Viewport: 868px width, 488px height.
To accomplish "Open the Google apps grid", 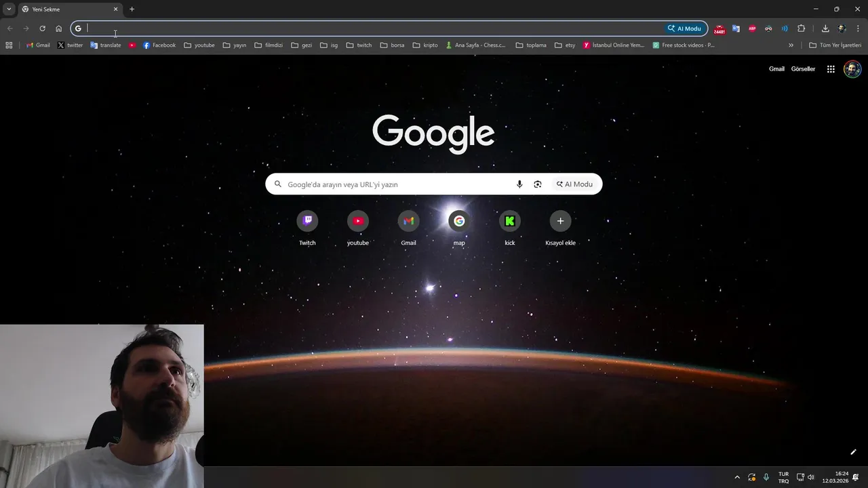I will tap(831, 69).
